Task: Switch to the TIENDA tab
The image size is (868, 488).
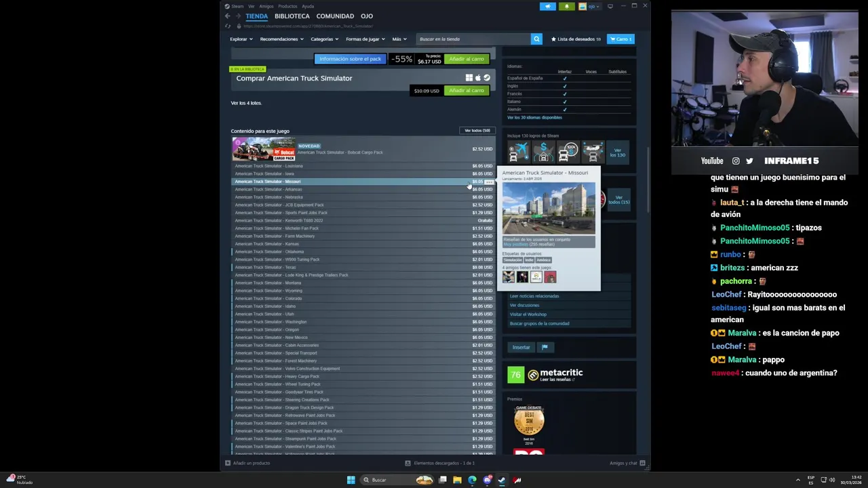Action: 256,16
